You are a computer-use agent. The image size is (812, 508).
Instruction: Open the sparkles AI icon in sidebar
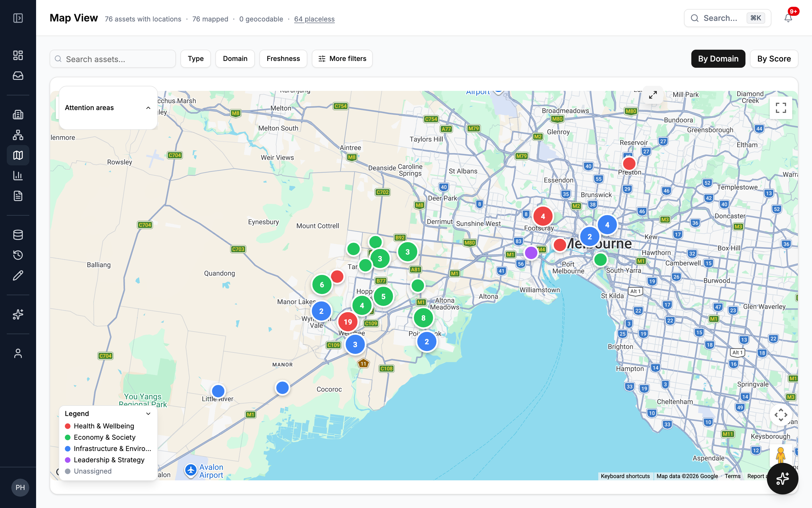(18, 314)
